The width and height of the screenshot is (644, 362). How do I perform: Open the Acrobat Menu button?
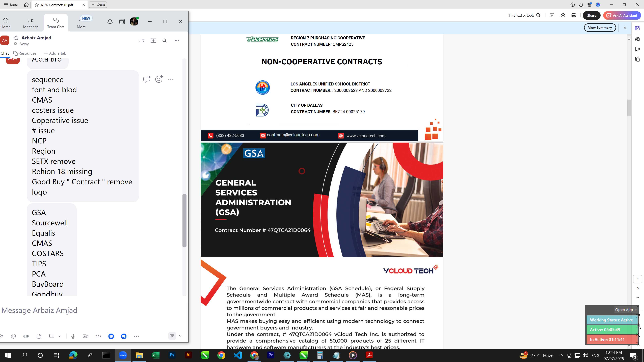pos(11,5)
